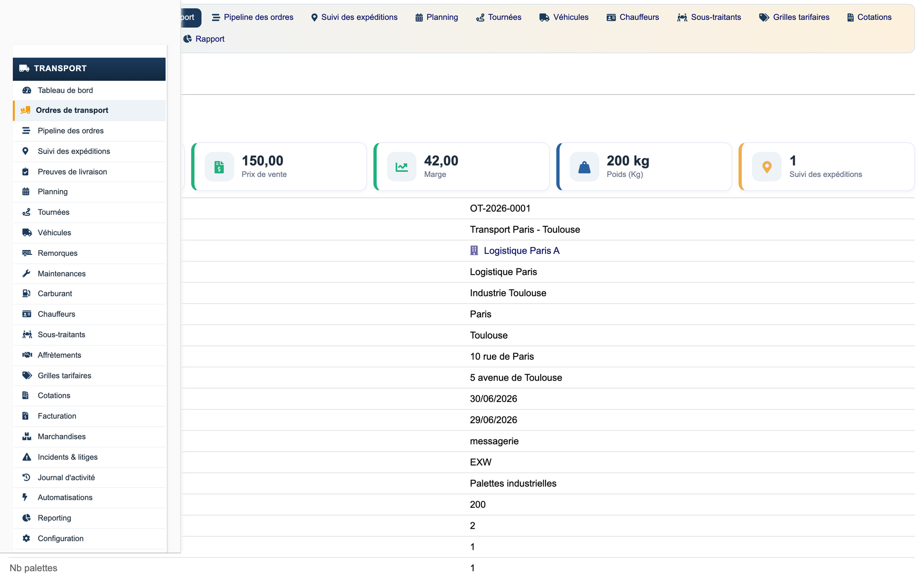Screen dimensions: 924x577
Task: Open the Planning top tab
Action: click(436, 18)
